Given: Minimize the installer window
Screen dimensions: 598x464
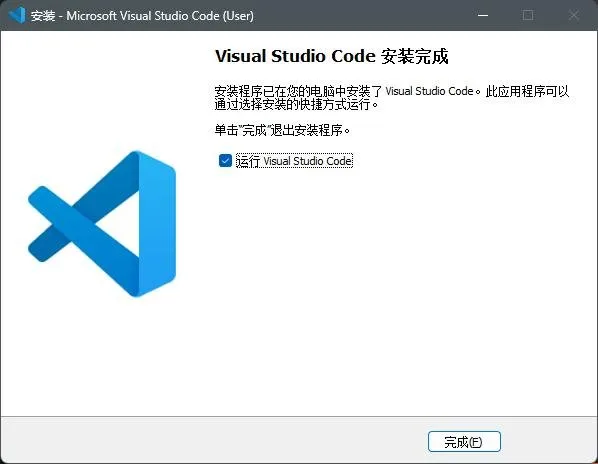Looking at the screenshot, I should pos(483,15).
